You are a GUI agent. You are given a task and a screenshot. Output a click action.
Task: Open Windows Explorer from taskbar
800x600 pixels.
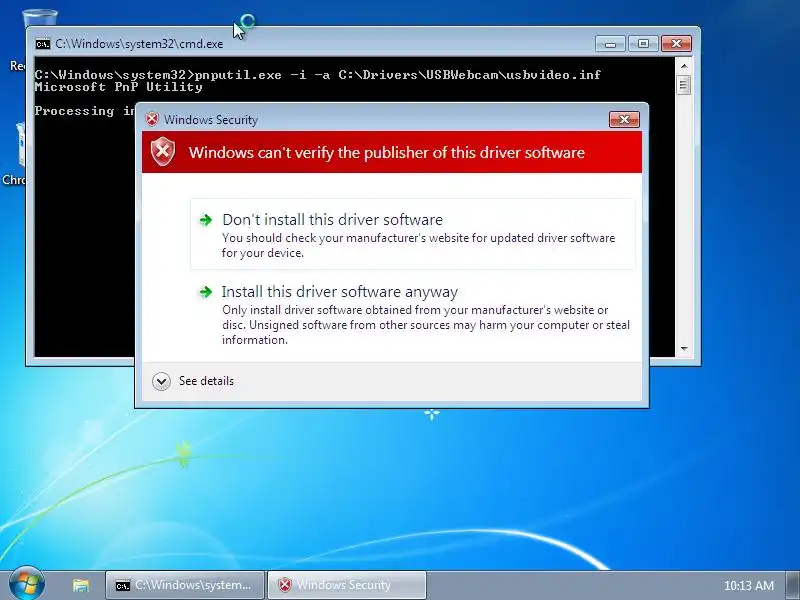click(x=81, y=585)
